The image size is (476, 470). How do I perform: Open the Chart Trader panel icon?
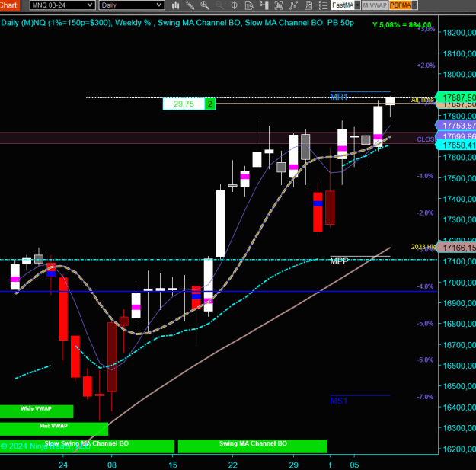coord(264,5)
